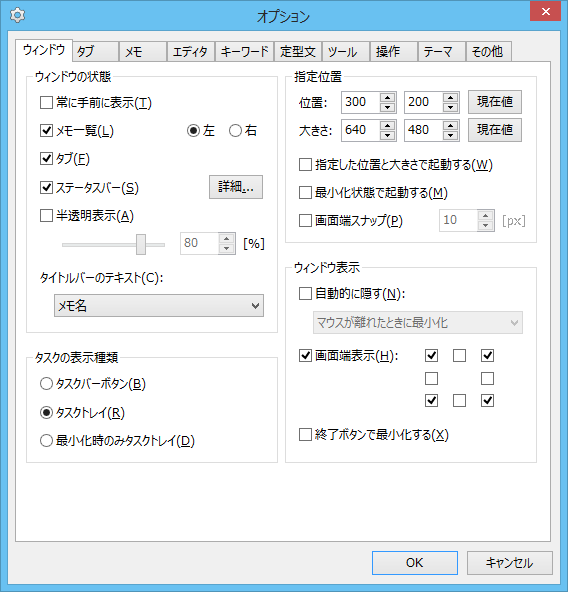Click the gear icon in the title bar
The image size is (568, 592).
click(17, 15)
